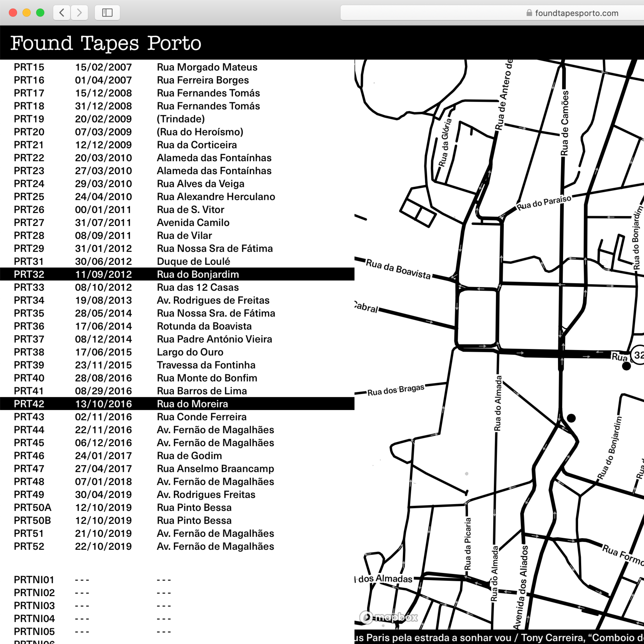Open tape PRT19 Trindade entry

pyautogui.click(x=181, y=119)
